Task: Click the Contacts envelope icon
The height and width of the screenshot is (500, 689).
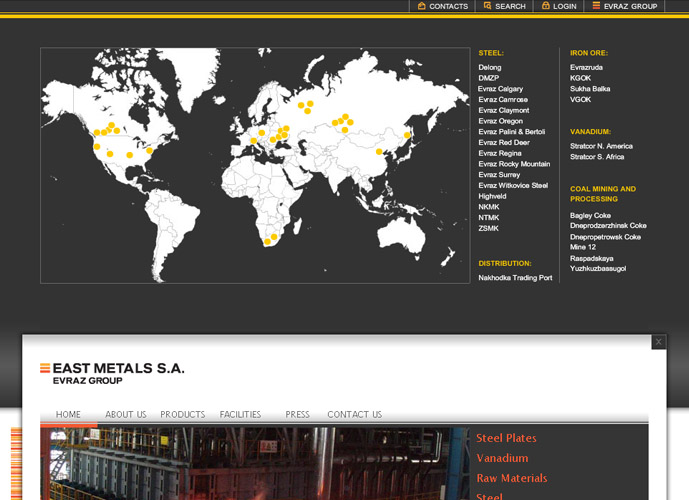Action: pyautogui.click(x=421, y=6)
